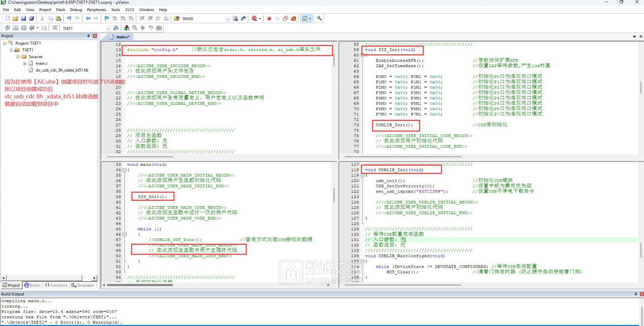Viewport: 644px width, 326px height.
Task: Click the Save file toolbar icon
Action: click(x=23, y=19)
